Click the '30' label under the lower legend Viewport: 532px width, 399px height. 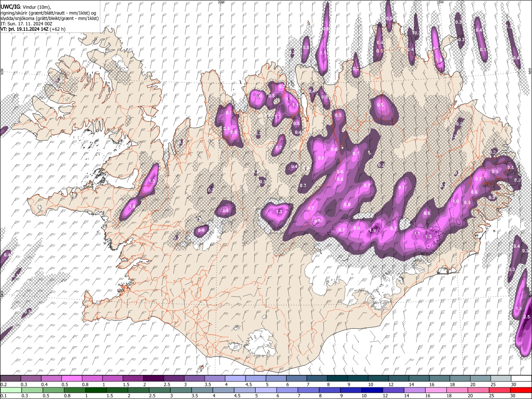pos(514,396)
